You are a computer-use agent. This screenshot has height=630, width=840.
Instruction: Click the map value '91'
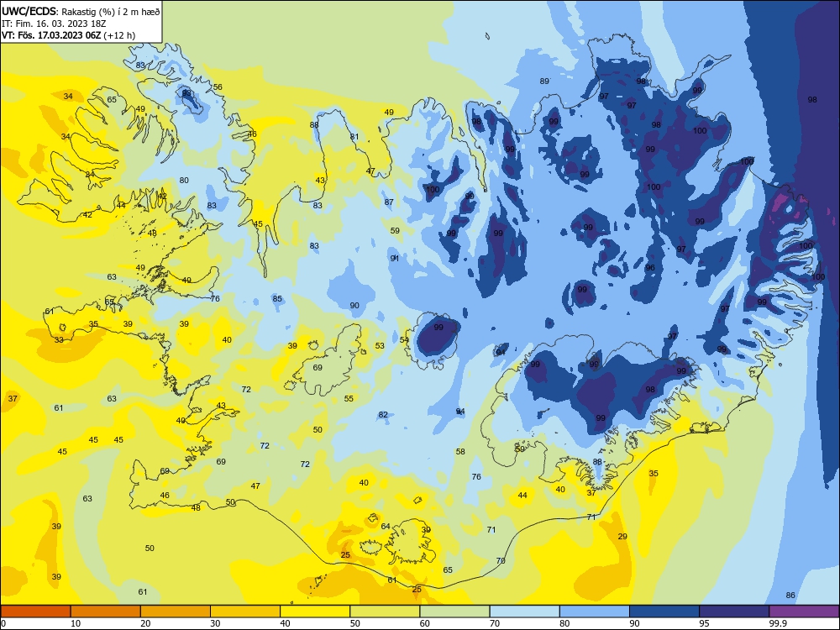395,258
